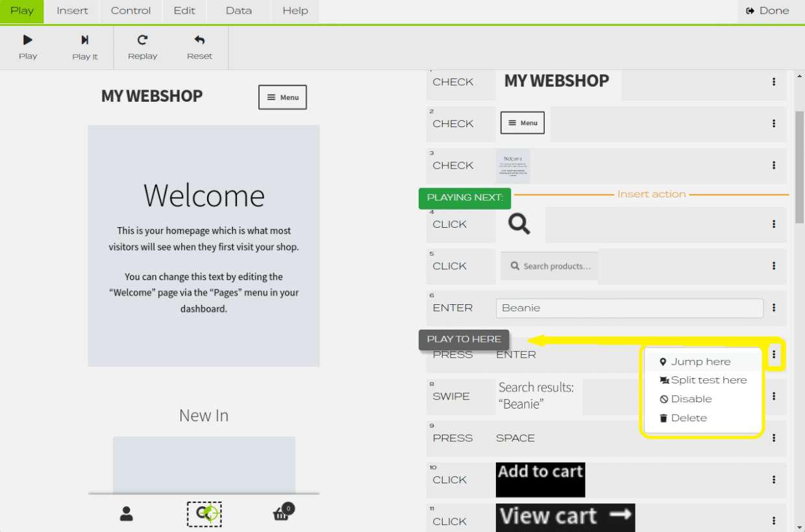The height and width of the screenshot is (532, 805).
Task: Open the options menu for step 1 CHECK
Action: (x=774, y=82)
